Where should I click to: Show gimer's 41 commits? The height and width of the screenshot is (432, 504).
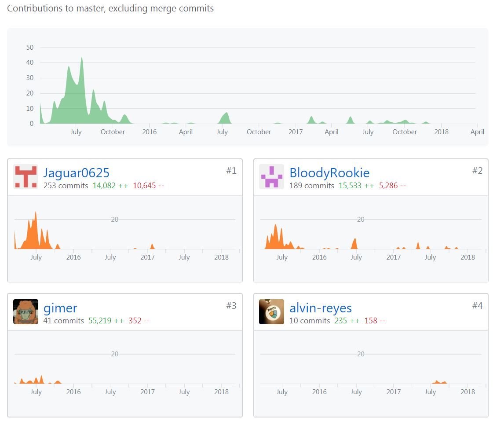pos(63,321)
